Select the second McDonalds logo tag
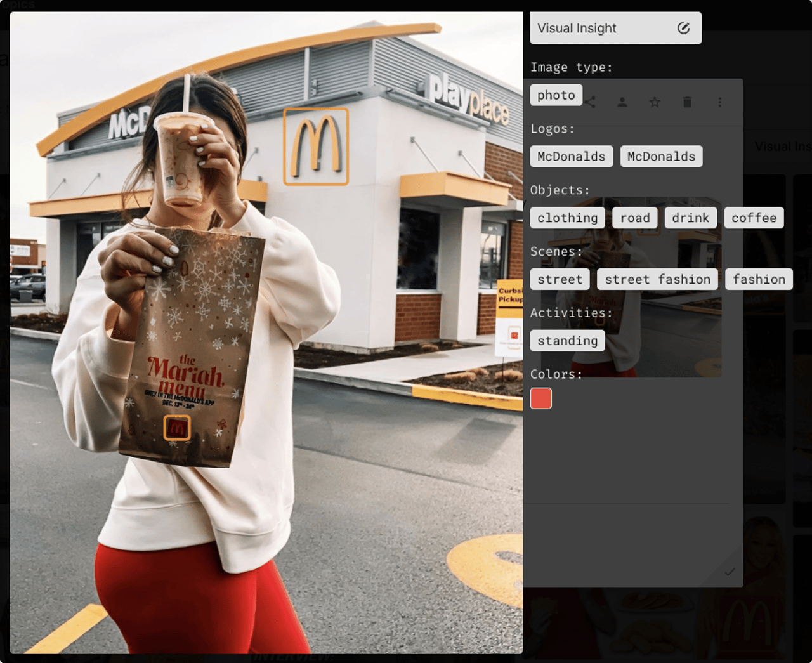Viewport: 812px width, 663px height. (661, 157)
